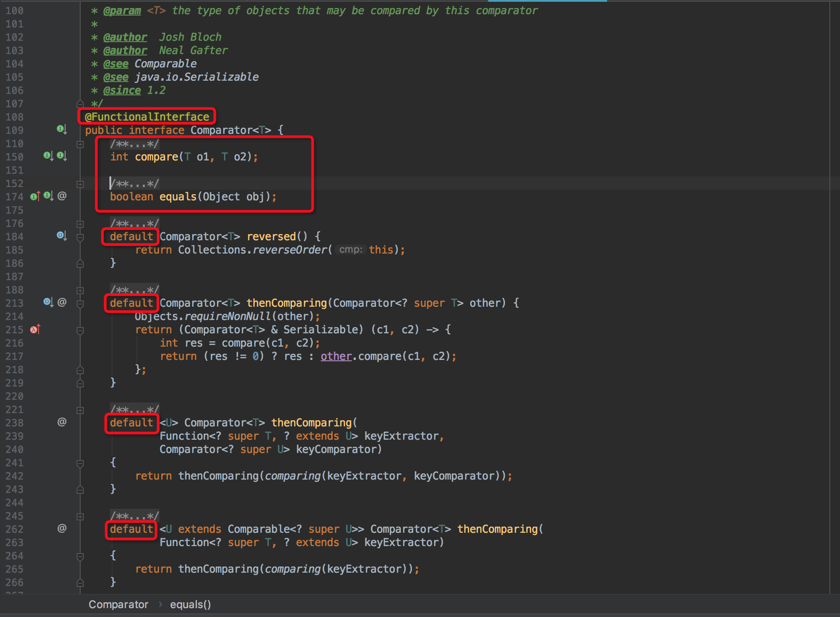The width and height of the screenshot is (840, 617).
Task: Select the equals() breadcrumb
Action: (x=191, y=605)
